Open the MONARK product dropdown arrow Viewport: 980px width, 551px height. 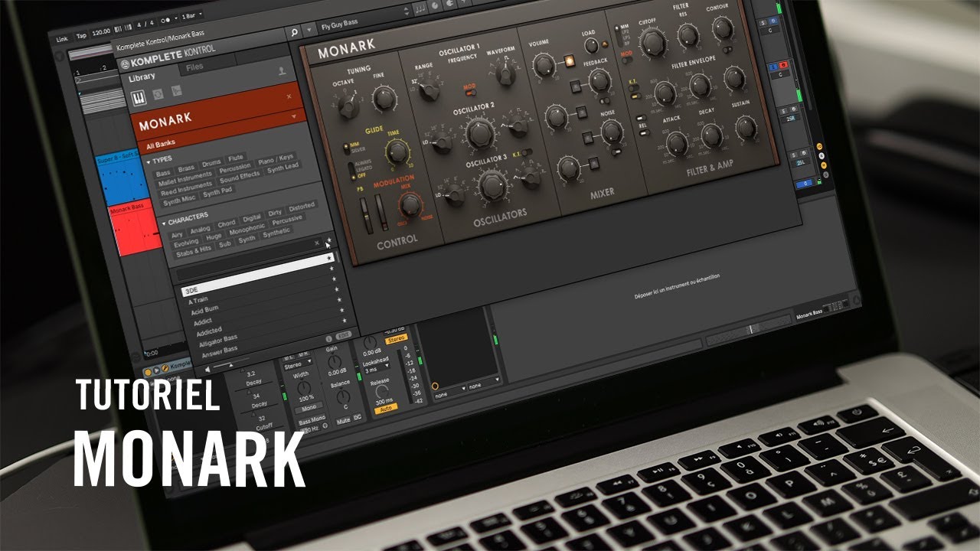pyautogui.click(x=294, y=116)
